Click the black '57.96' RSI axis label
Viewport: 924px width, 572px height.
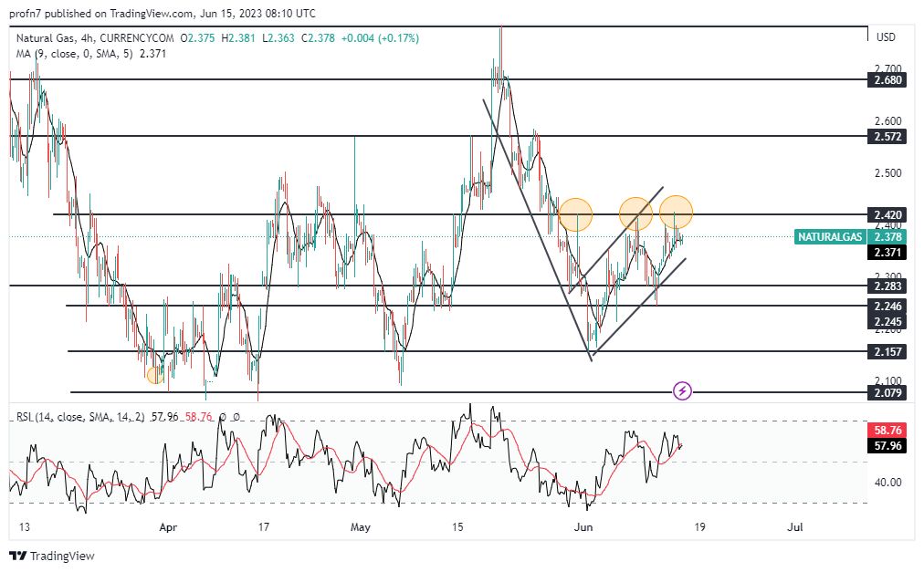pos(887,445)
